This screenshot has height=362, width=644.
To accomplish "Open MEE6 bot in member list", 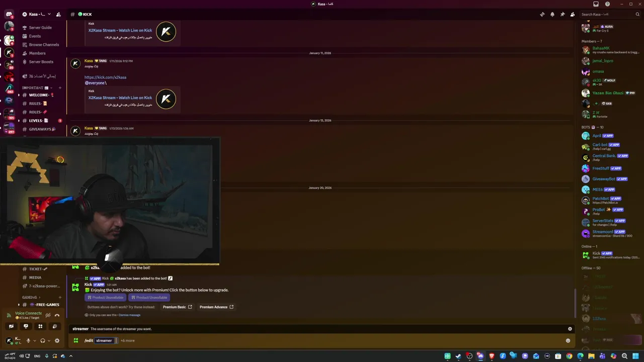I will 610,190.
